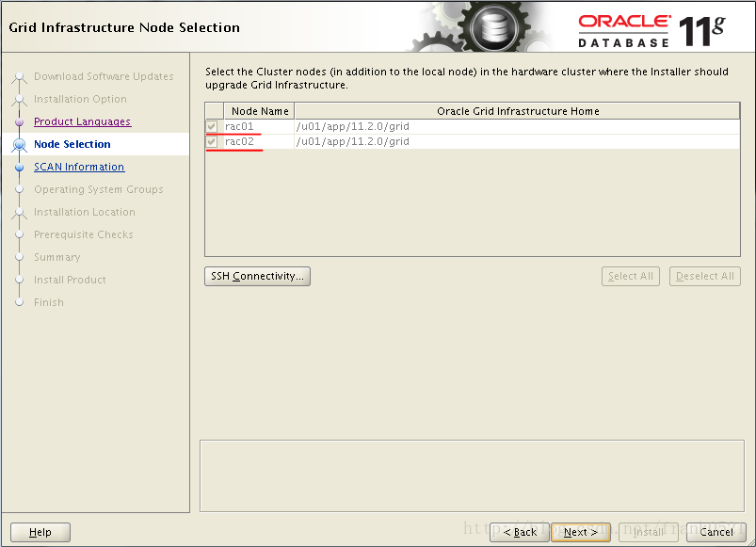756x547 pixels.
Task: Click the Select All button
Action: click(x=631, y=276)
